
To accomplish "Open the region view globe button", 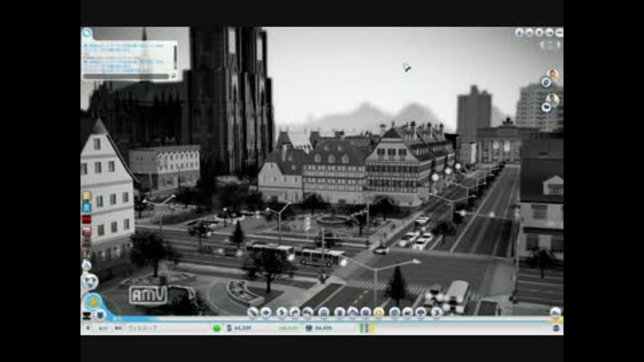I will tap(89, 282).
